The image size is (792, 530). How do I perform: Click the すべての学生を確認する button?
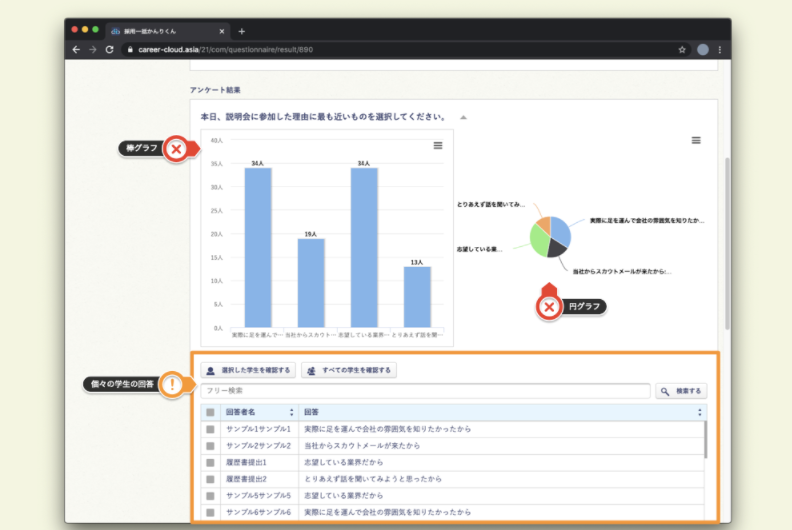pyautogui.click(x=349, y=370)
